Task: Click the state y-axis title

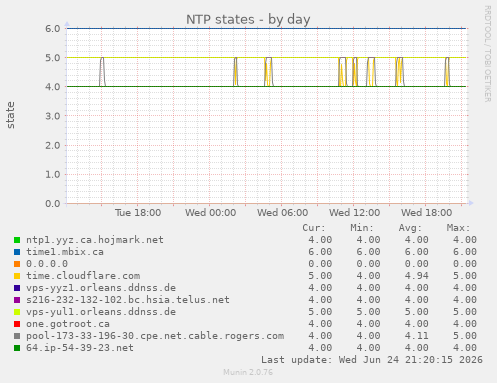Action: [x=11, y=115]
